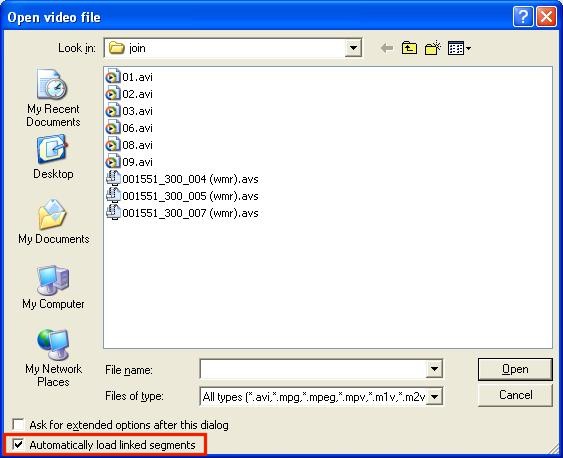Open My Computer in places bar

coord(53,288)
